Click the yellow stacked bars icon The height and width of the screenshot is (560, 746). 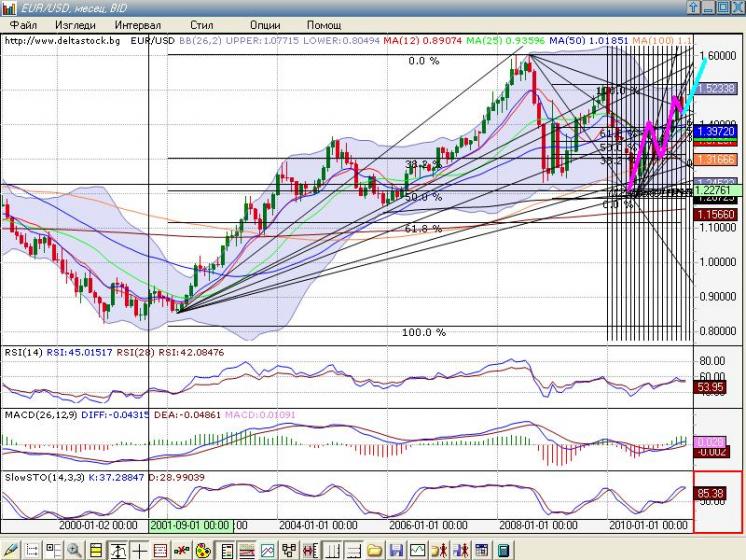pyautogui.click(x=96, y=550)
